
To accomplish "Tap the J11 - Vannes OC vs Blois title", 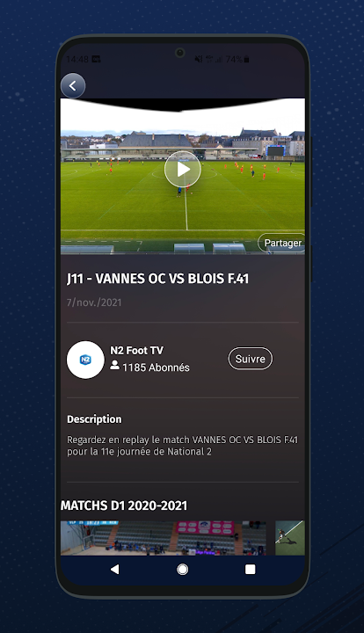I will pyautogui.click(x=157, y=279).
